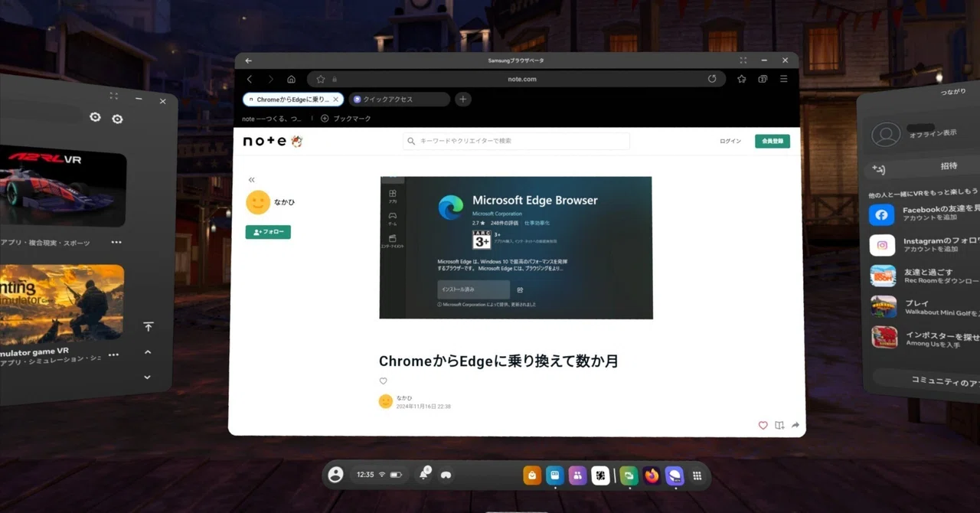Reload the note.com page
The height and width of the screenshot is (513, 980).
pos(712,79)
